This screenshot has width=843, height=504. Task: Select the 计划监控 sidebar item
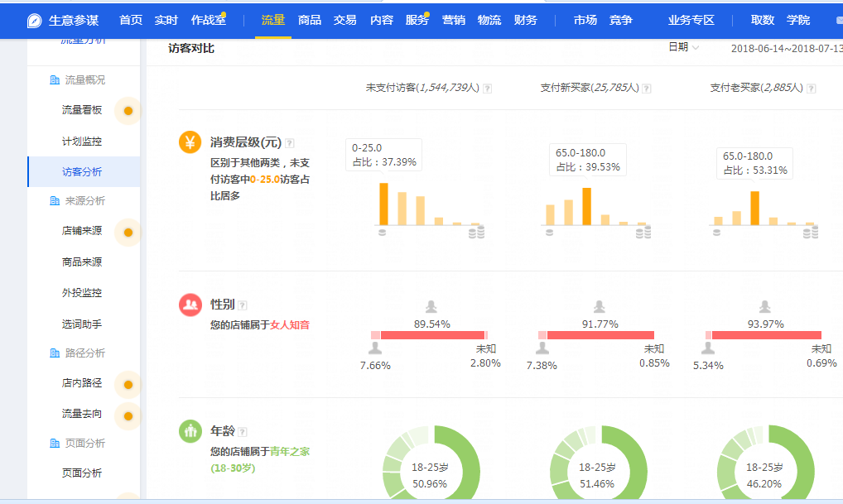pyautogui.click(x=82, y=142)
